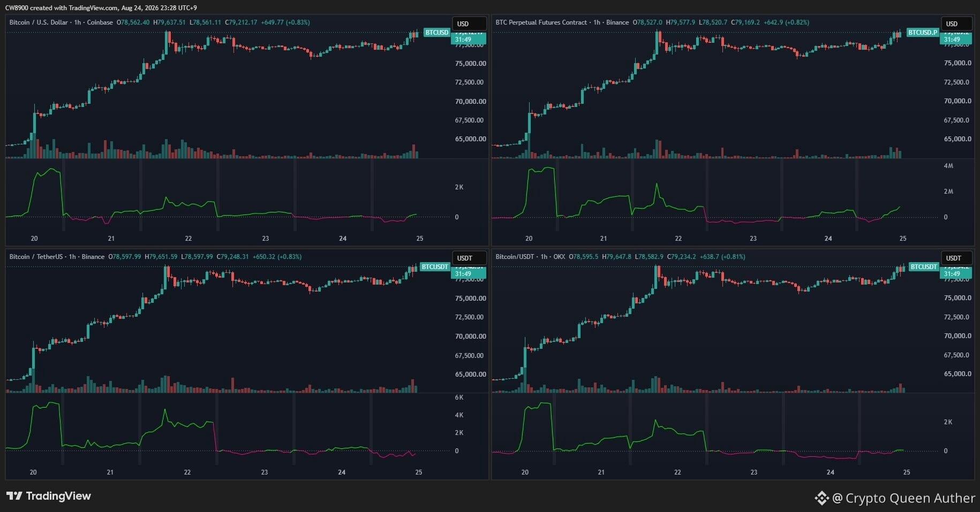The image size is (980, 512).
Task: Click the "BTC Perpetual Futures Contract · 1h · Binance" chart title
Action: (x=562, y=22)
